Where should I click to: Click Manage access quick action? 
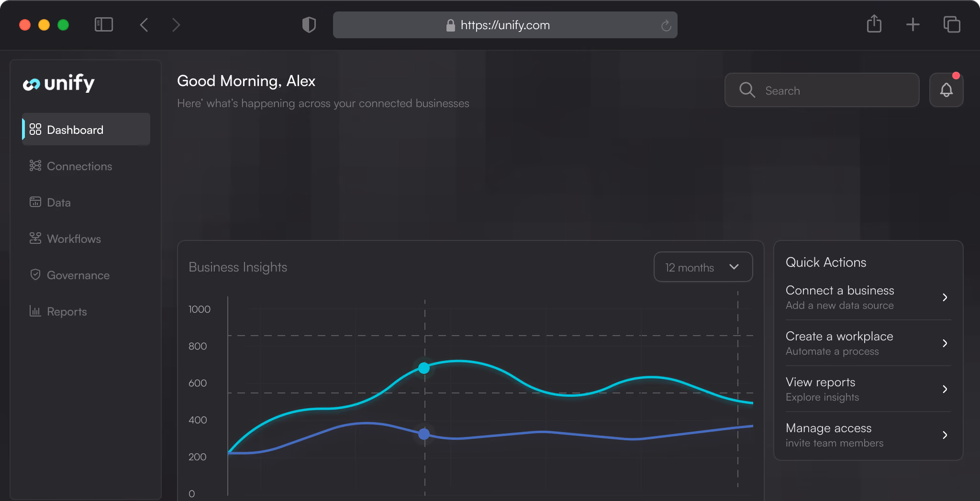click(x=868, y=435)
